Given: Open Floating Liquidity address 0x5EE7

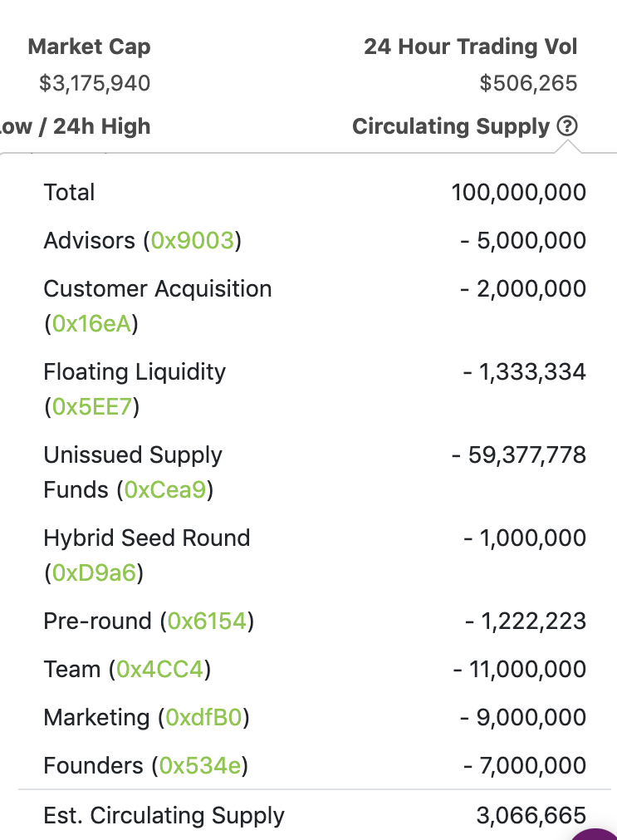Looking at the screenshot, I should point(92,406).
